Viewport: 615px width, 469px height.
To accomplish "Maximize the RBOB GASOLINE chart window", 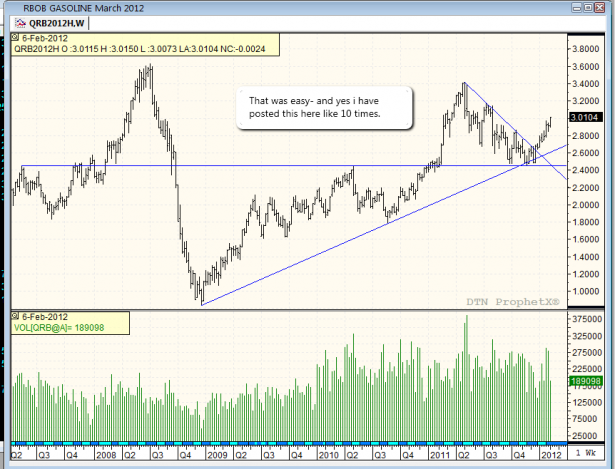I will click(x=588, y=7).
